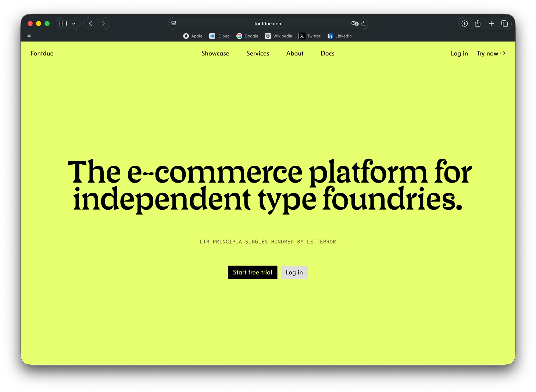Click the Start free trial button
This screenshot has width=536, height=392.
(x=253, y=272)
